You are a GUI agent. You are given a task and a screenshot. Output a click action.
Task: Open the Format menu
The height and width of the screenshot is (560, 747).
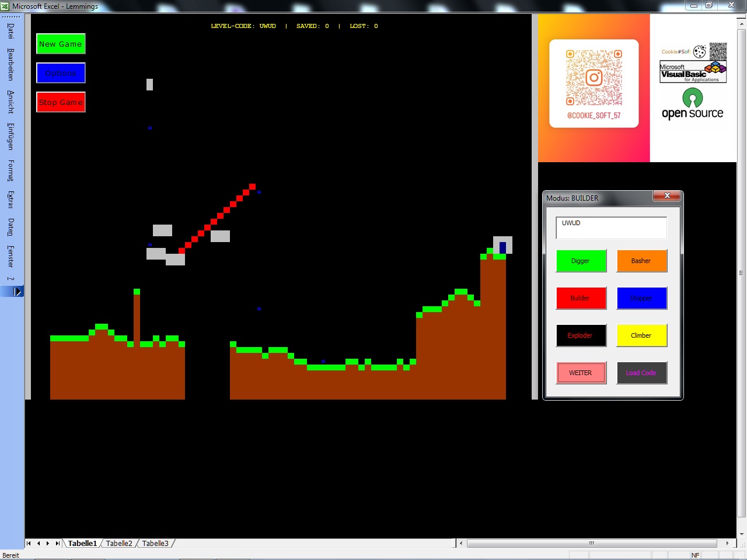coord(11,170)
